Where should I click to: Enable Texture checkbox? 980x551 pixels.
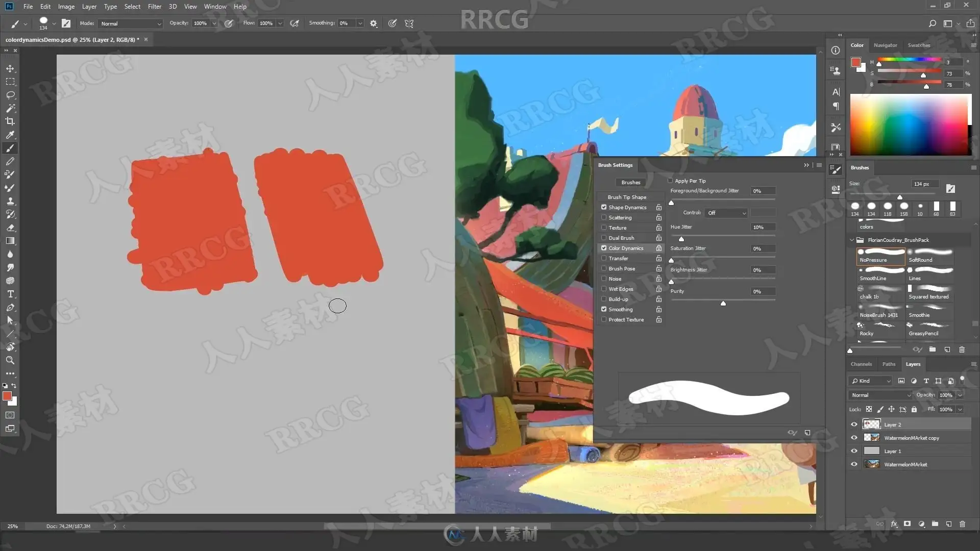(604, 228)
